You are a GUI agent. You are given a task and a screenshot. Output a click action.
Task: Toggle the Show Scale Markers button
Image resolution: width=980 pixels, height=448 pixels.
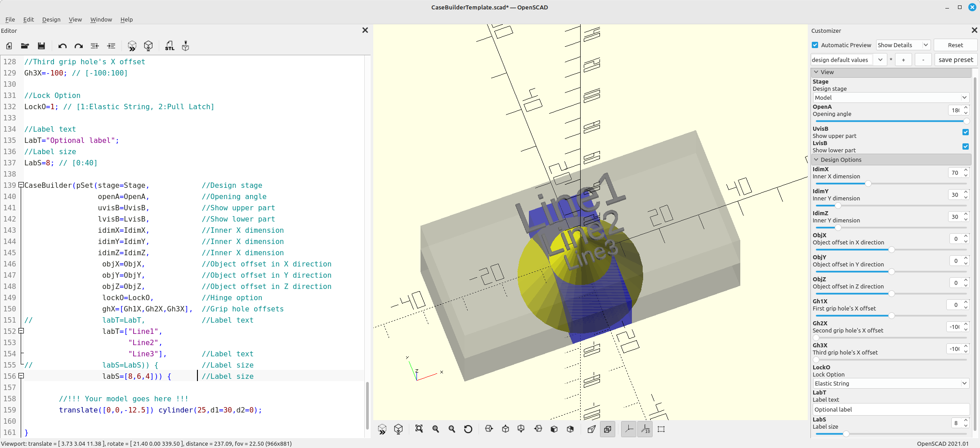pyautogui.click(x=645, y=429)
